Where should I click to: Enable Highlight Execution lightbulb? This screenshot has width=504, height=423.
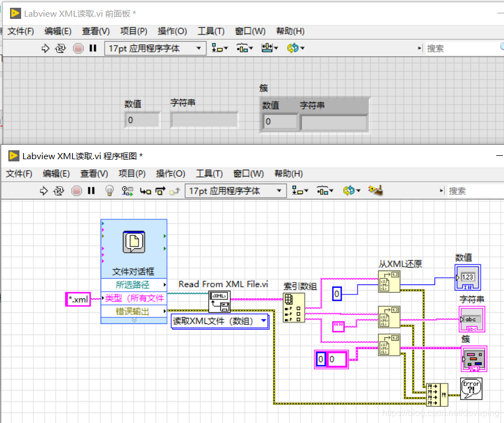[x=109, y=190]
